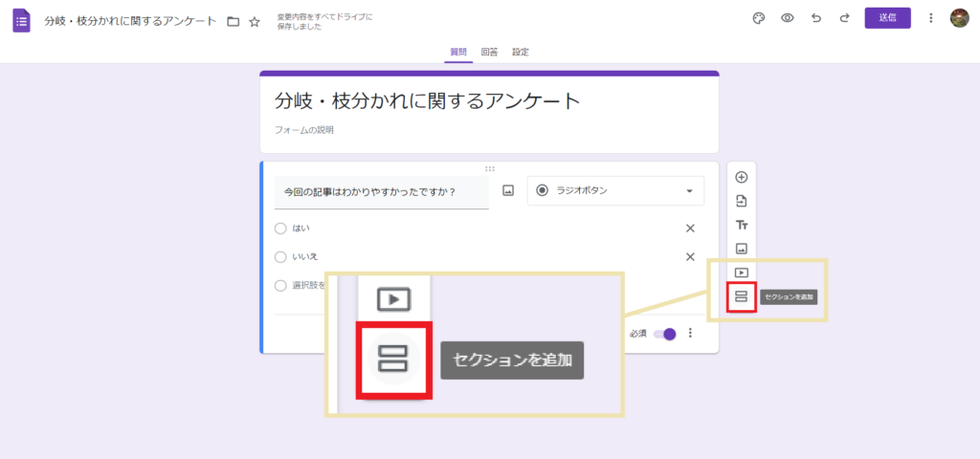Click the 送信 send button
The image size is (980, 459).
click(x=887, y=18)
